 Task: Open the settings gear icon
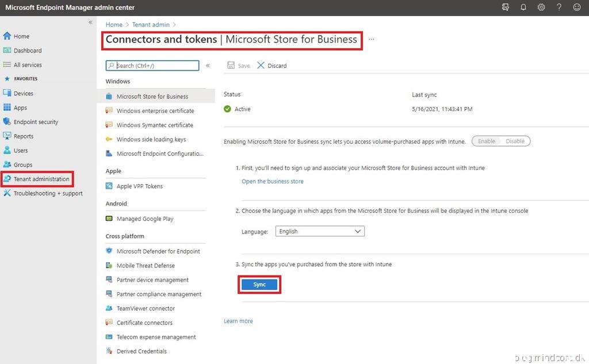pos(541,7)
